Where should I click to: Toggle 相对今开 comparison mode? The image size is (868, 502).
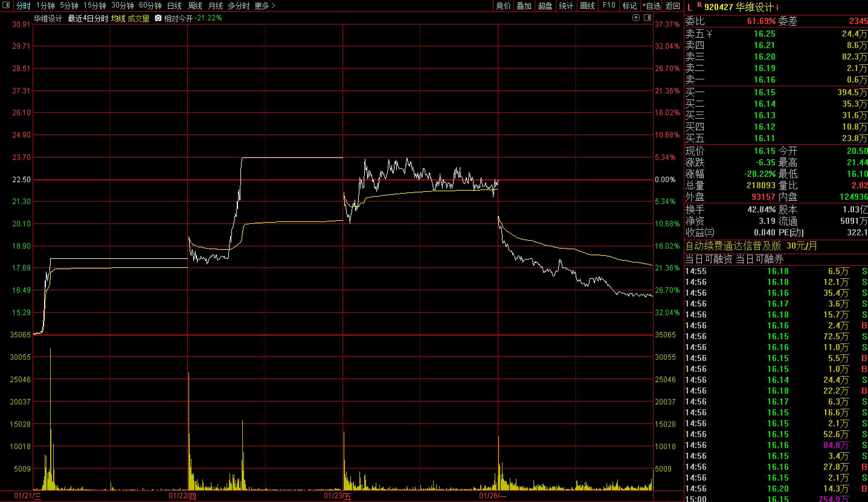(178, 18)
